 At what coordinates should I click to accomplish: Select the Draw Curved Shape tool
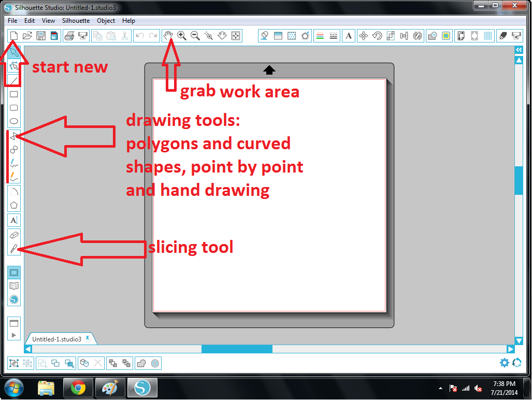(14, 150)
